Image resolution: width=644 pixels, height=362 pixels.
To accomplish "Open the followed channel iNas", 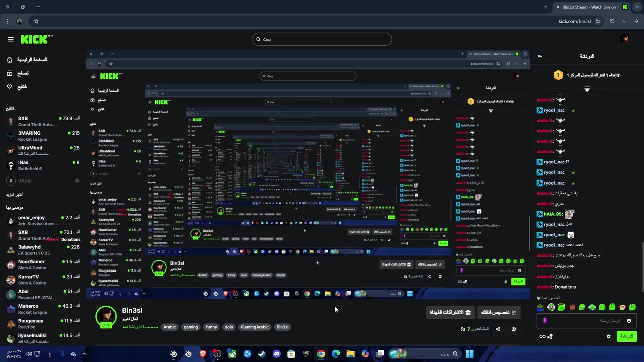I will click(x=43, y=165).
